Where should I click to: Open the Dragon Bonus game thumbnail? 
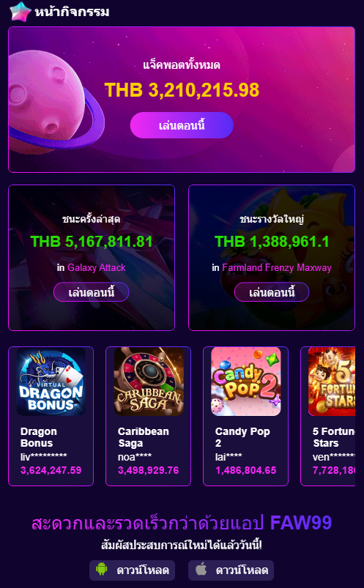(51, 381)
